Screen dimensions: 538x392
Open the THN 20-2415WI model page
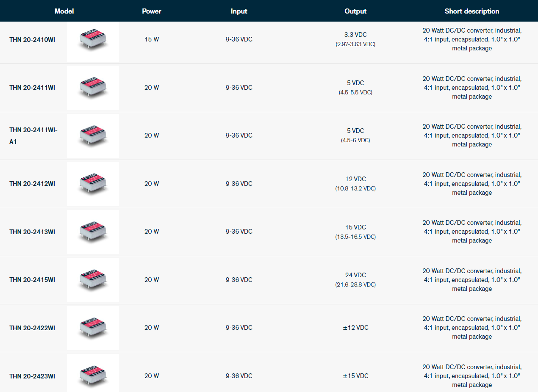[32, 280]
